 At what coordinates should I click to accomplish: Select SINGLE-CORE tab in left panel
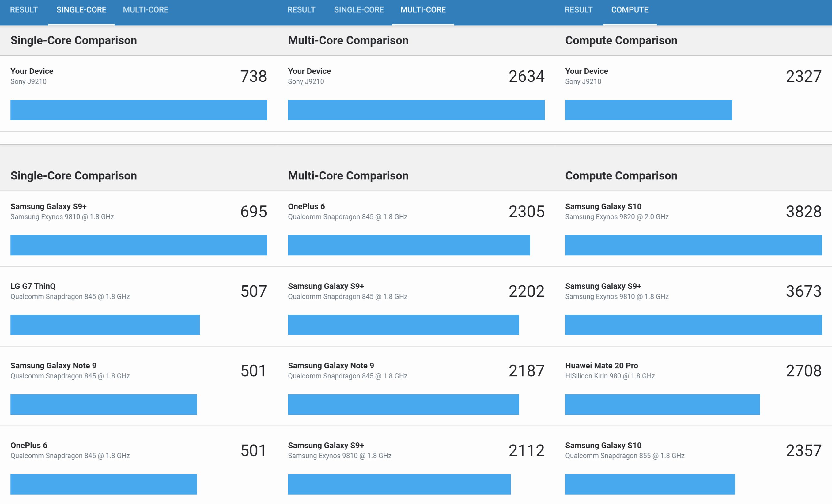81,10
